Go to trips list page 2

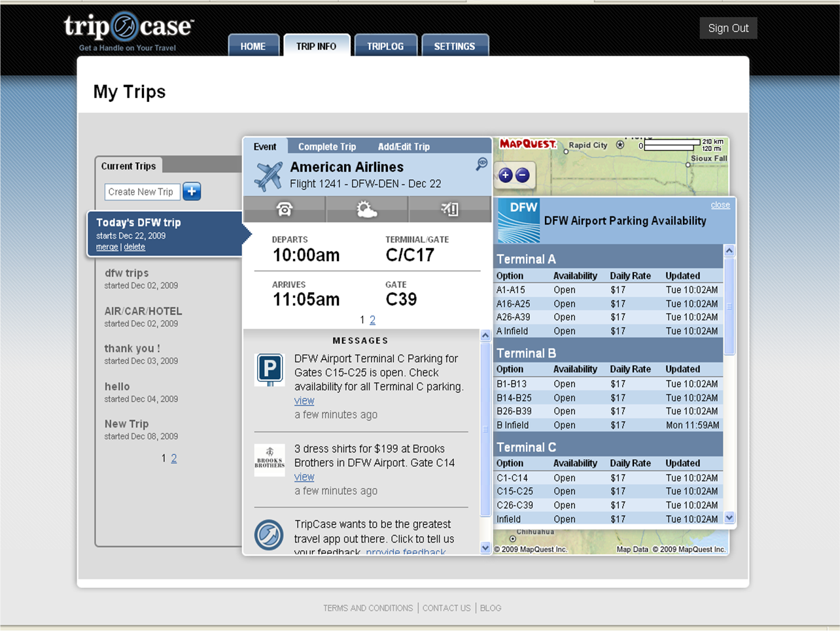[174, 458]
